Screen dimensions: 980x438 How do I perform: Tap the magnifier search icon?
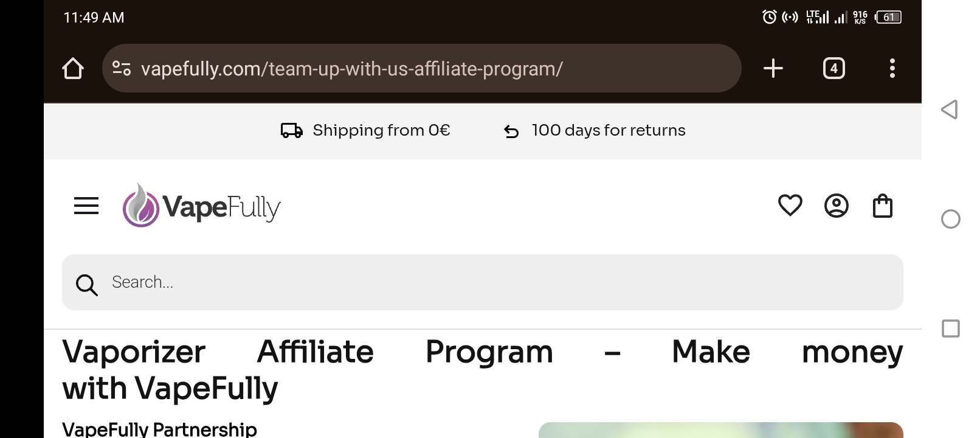click(x=86, y=284)
